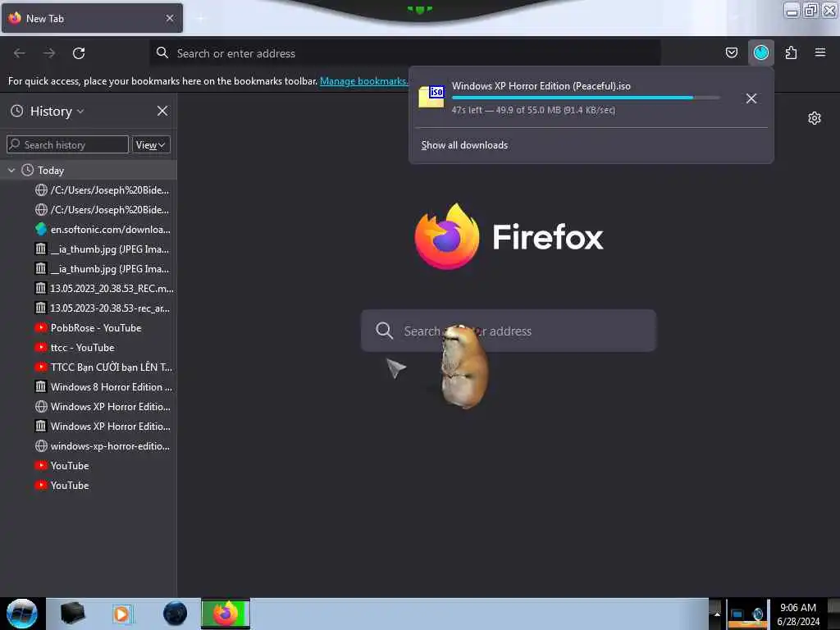840x630 pixels.
Task: Click the Forward navigation arrow
Action: [x=49, y=53]
